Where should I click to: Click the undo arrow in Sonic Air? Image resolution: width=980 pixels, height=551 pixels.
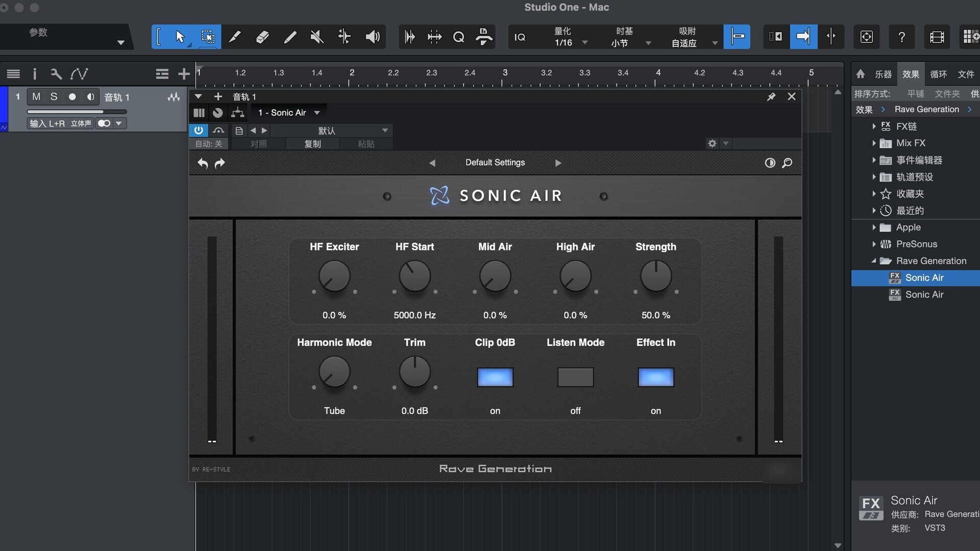(203, 163)
